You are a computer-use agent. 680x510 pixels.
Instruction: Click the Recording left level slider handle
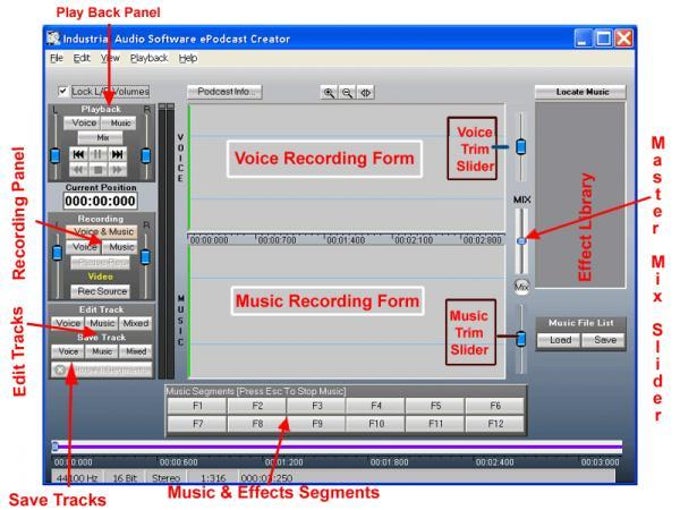57,253
